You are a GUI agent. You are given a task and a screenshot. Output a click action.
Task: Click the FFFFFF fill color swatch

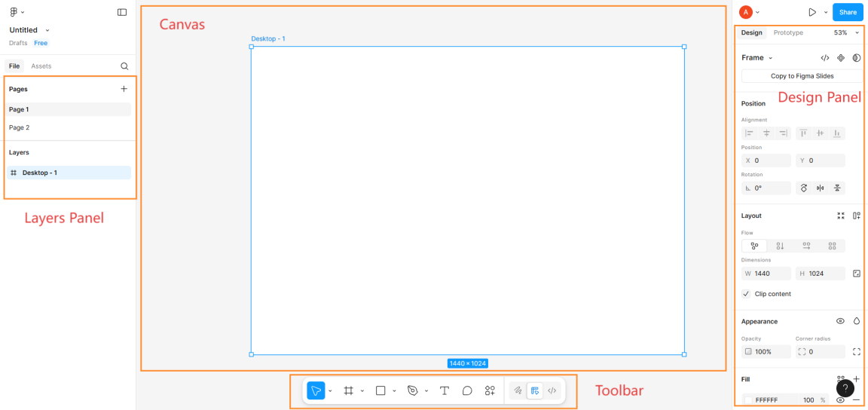pyautogui.click(x=748, y=399)
